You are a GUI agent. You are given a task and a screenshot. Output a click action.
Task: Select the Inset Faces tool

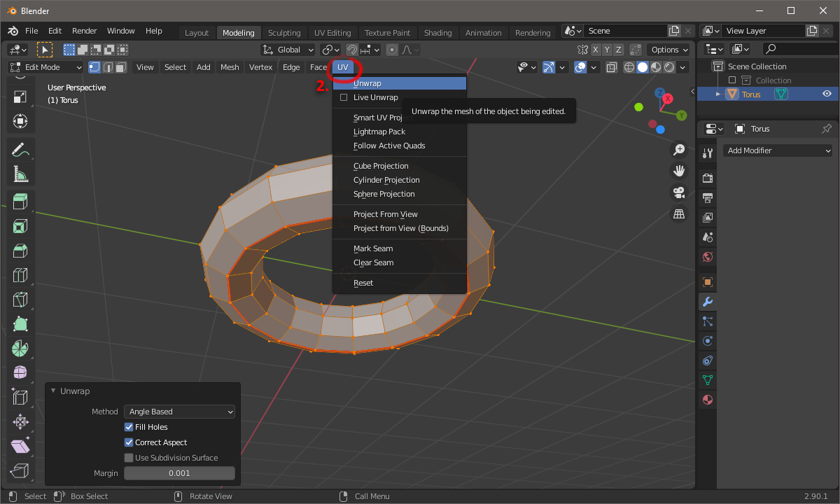[x=20, y=226]
